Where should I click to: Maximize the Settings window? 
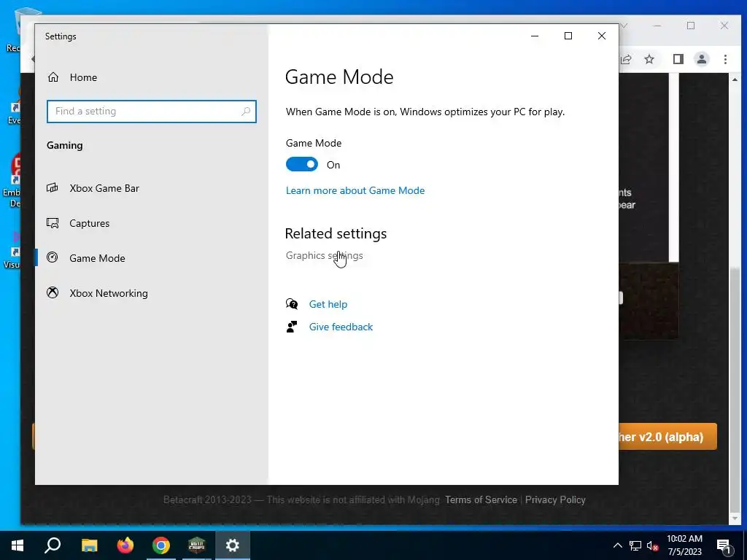[x=568, y=36]
